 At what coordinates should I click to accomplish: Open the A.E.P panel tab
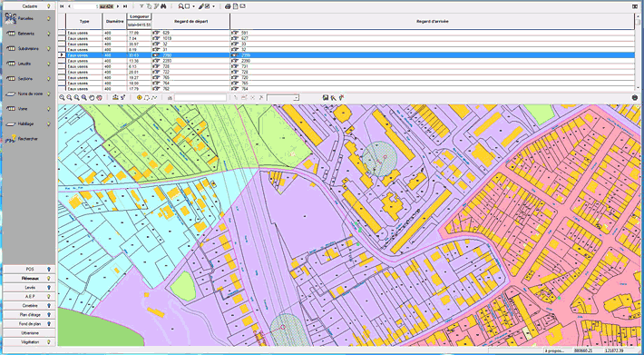pyautogui.click(x=29, y=296)
